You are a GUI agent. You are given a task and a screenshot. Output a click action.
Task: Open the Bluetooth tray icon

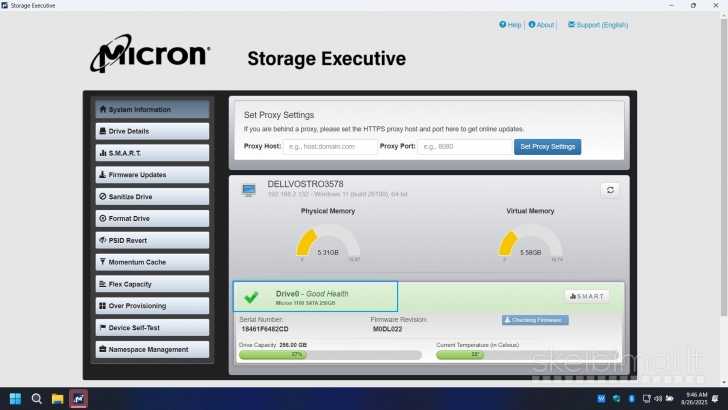[x=631, y=398]
